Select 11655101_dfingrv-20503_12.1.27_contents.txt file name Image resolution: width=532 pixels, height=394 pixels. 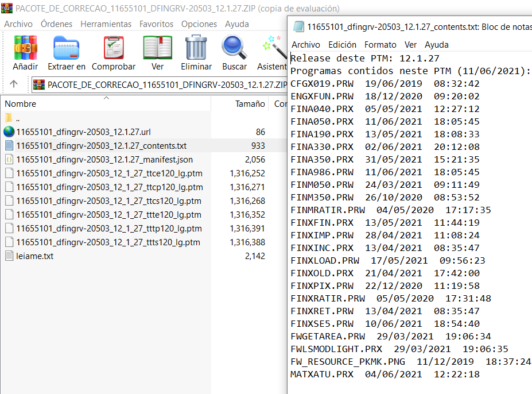102,146
